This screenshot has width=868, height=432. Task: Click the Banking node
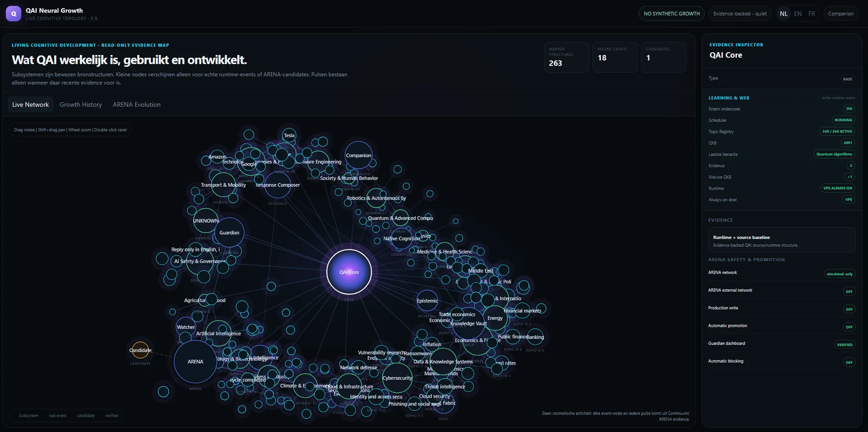535,337
